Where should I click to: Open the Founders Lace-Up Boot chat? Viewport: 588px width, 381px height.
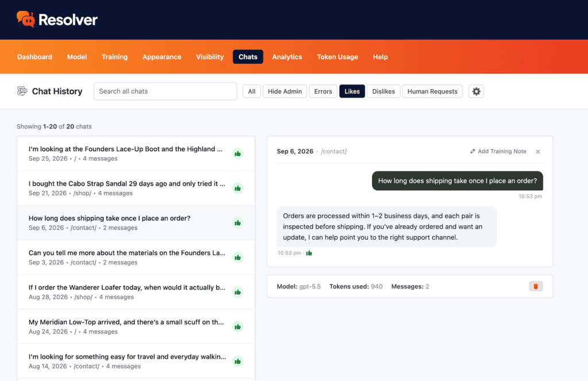[x=136, y=153]
